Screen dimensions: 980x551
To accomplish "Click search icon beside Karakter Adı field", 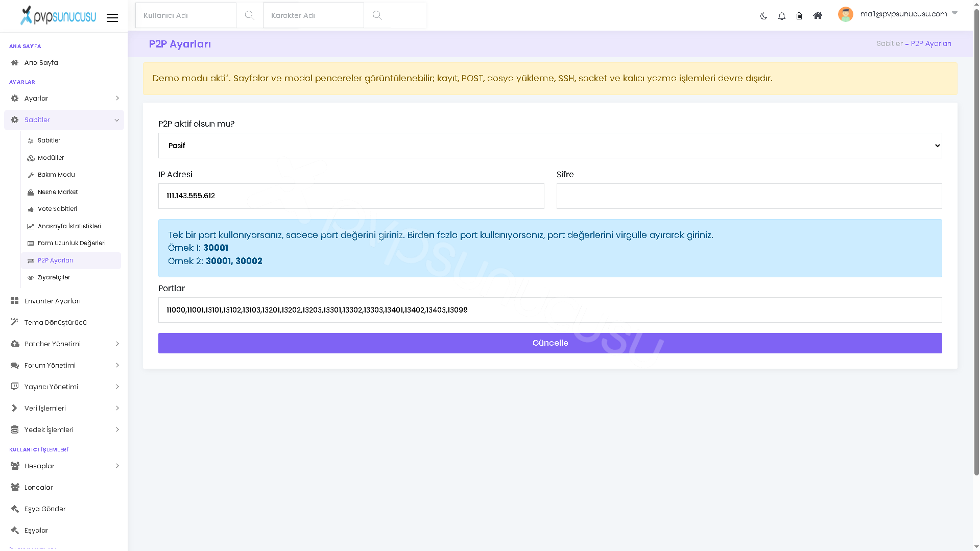I will point(377,15).
